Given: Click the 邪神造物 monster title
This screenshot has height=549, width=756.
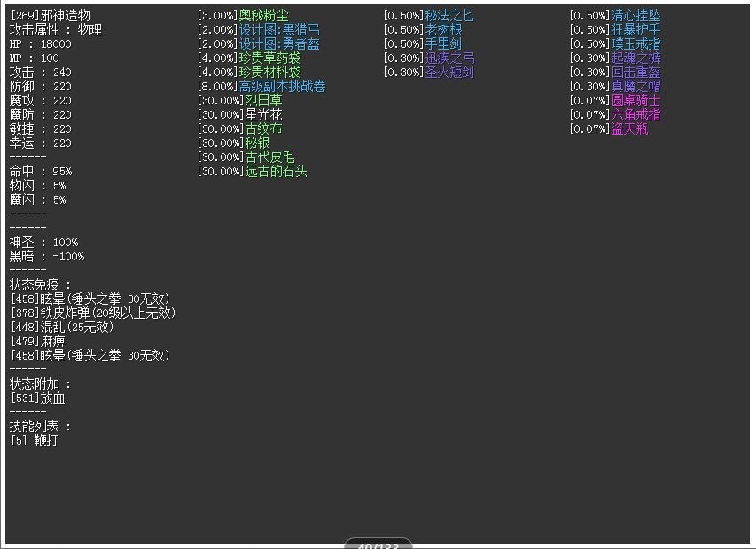Looking at the screenshot, I should tap(65, 15).
